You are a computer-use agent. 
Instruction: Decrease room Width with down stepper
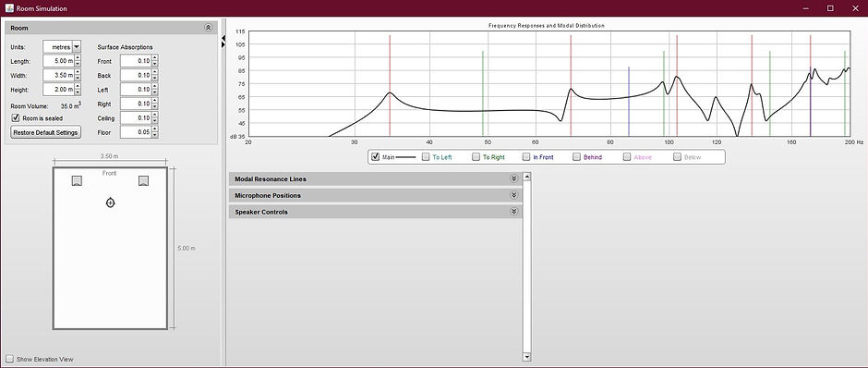[x=77, y=79]
